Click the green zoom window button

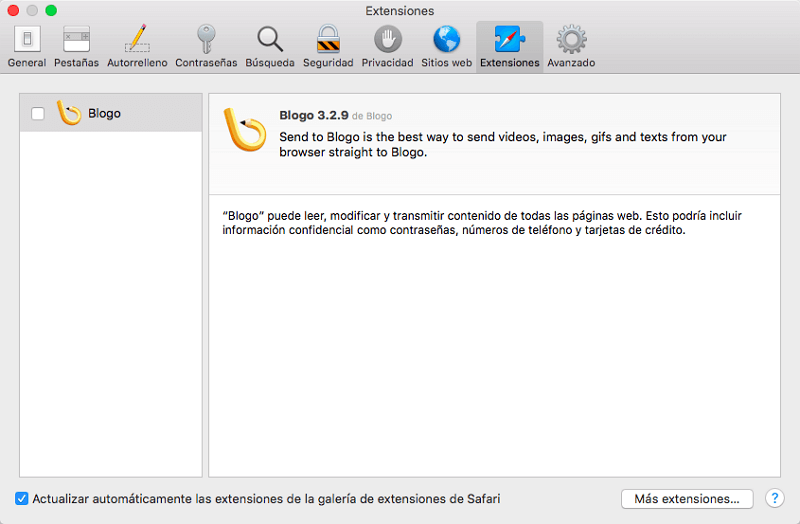click(51, 10)
